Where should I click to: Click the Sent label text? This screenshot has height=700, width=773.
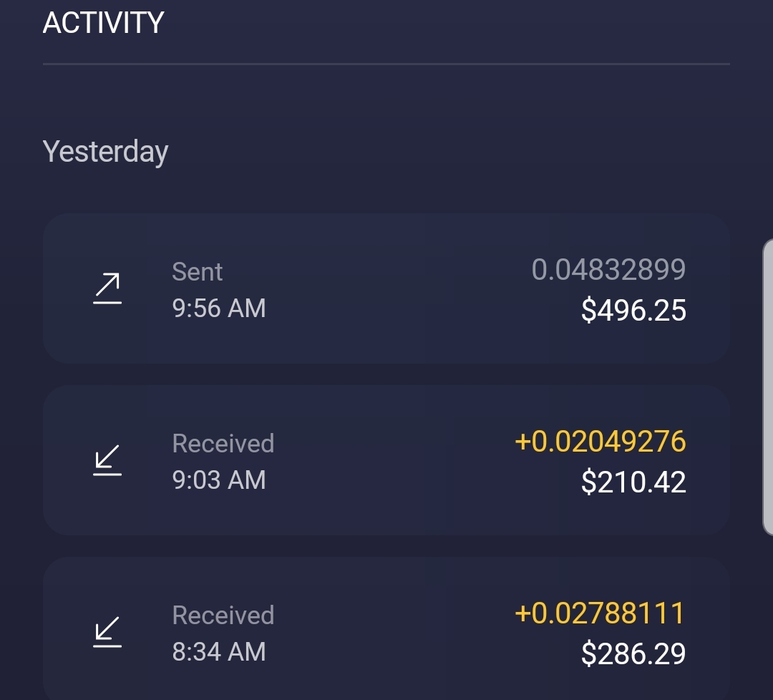tap(198, 272)
